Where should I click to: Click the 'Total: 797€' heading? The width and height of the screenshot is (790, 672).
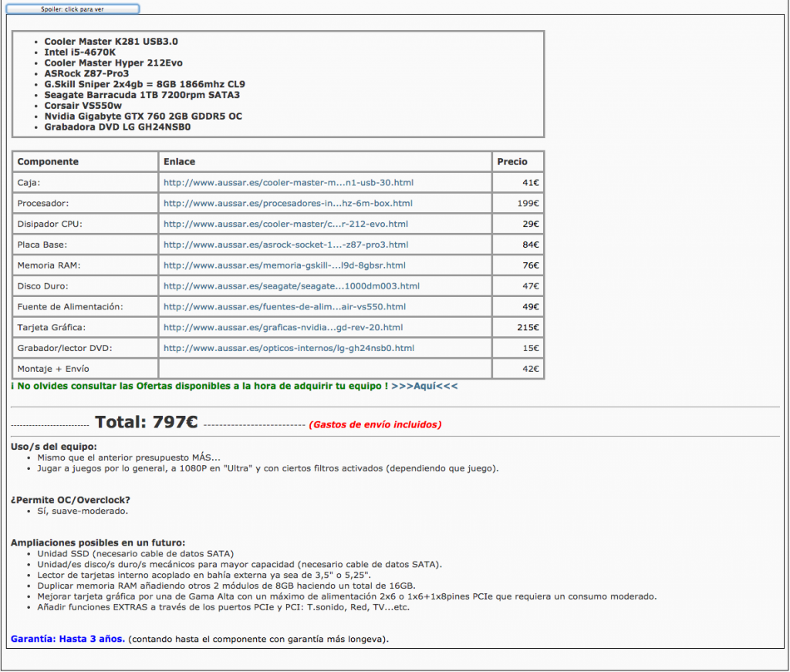[146, 421]
